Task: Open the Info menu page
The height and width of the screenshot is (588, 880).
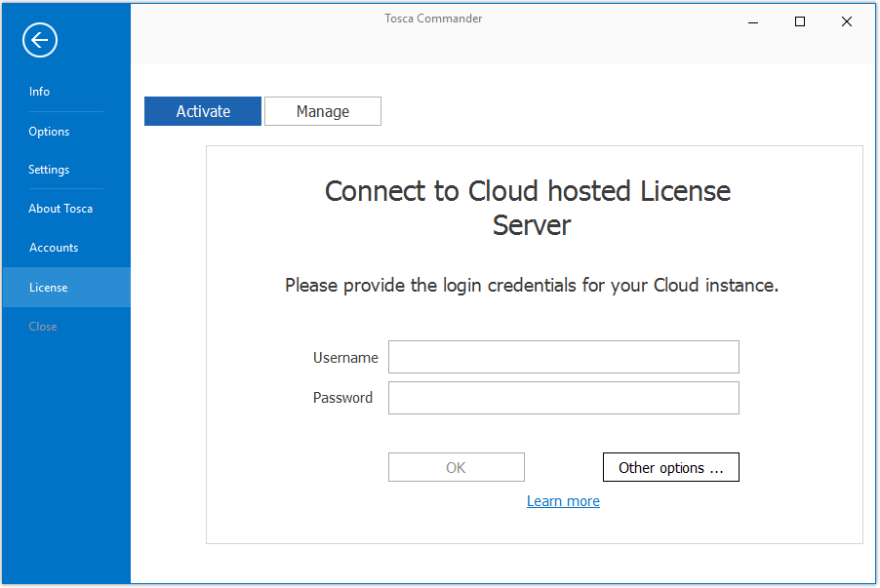Action: 39,92
